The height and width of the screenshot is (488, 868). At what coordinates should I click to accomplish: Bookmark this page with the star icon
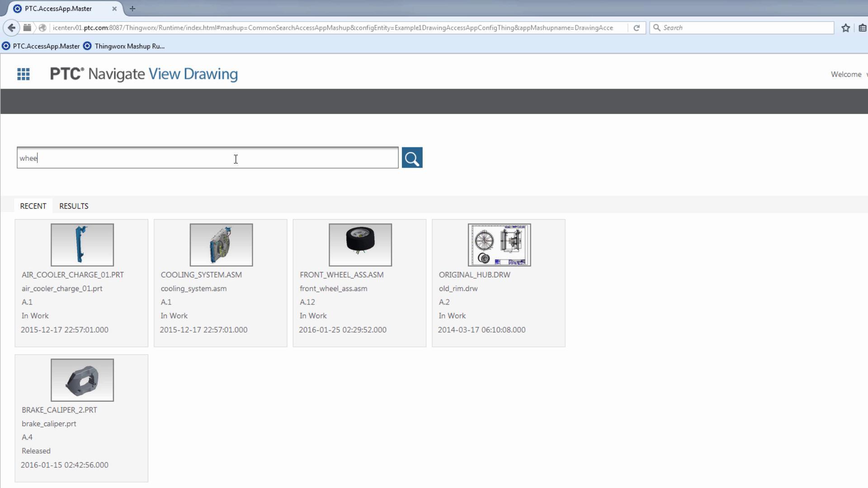(x=845, y=28)
